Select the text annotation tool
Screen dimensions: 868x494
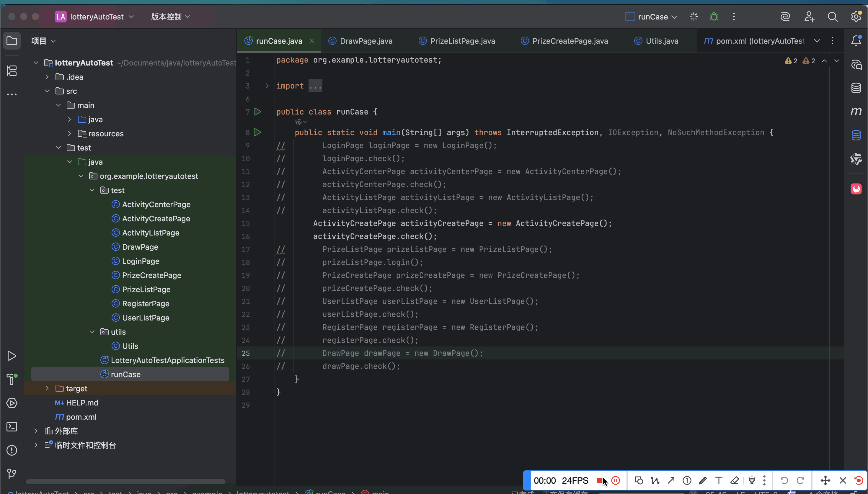pyautogui.click(x=719, y=480)
